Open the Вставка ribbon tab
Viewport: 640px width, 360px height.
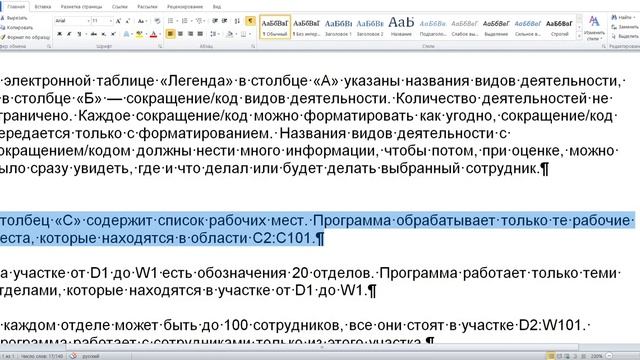coord(43,7)
